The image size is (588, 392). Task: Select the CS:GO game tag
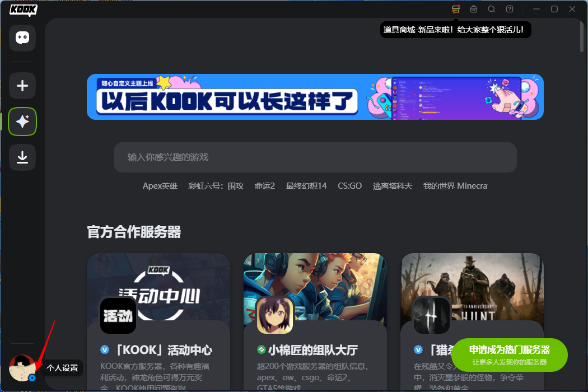point(350,185)
